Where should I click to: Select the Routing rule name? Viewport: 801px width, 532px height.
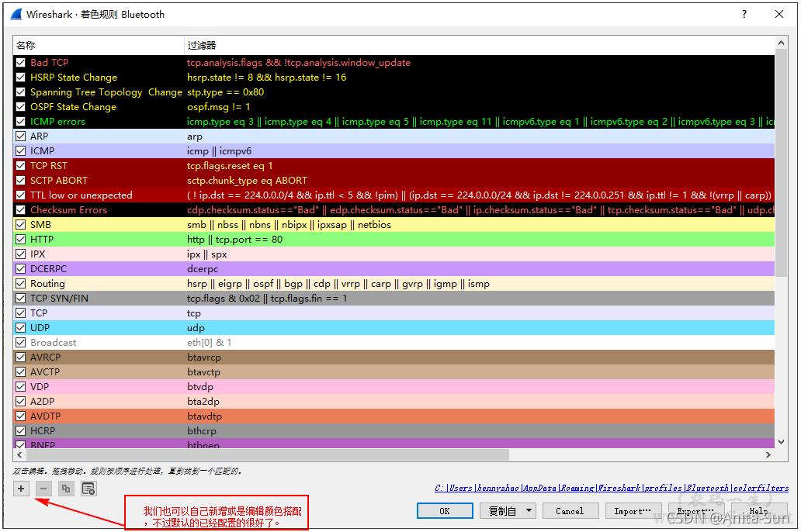coord(47,283)
